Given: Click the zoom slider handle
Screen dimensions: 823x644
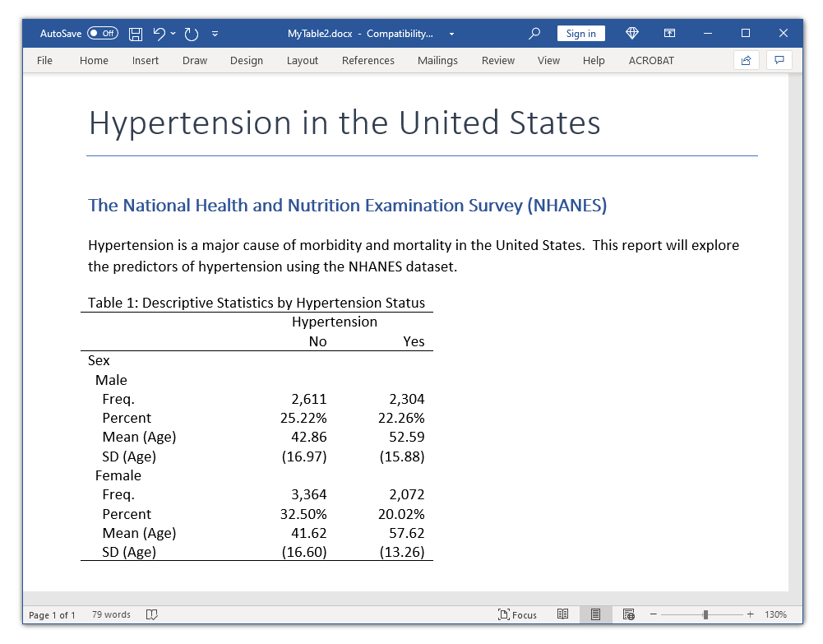Looking at the screenshot, I should pyautogui.click(x=705, y=614).
